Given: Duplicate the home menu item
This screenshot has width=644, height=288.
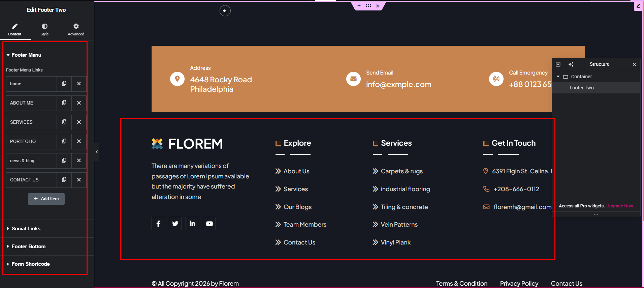Looking at the screenshot, I should coord(64,84).
